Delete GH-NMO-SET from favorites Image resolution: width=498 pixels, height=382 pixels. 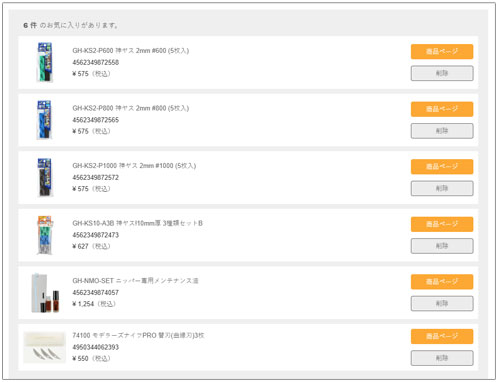[x=442, y=304]
